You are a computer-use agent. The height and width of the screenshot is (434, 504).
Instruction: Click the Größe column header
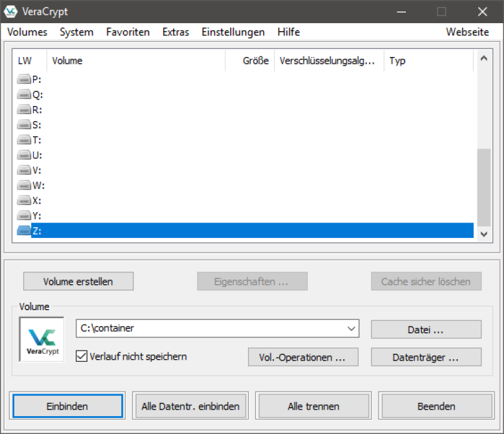tap(250, 60)
